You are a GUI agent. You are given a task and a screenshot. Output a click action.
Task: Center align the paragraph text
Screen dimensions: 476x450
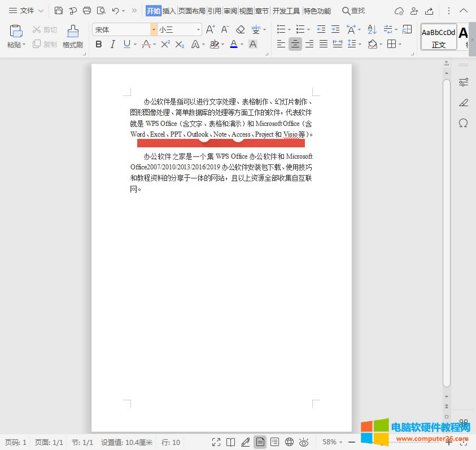tap(295, 43)
